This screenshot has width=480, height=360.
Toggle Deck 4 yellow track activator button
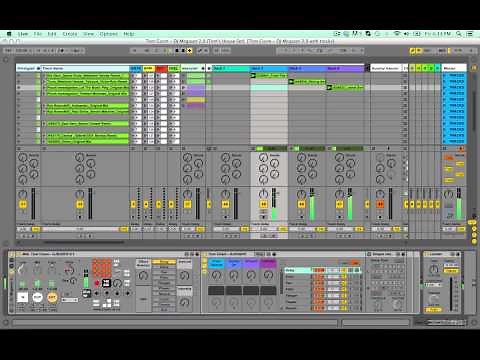point(339,204)
